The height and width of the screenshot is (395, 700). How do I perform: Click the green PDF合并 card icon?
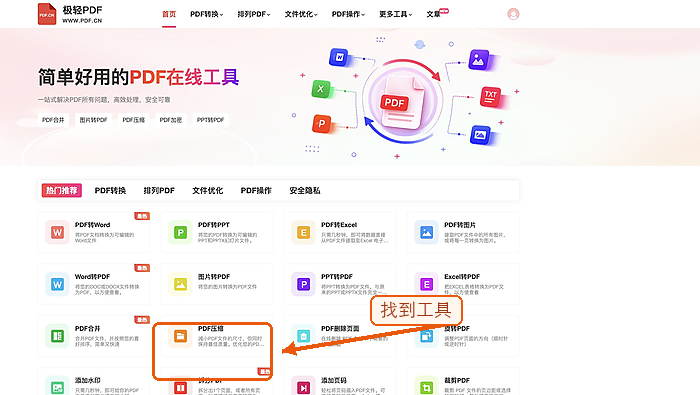(x=57, y=336)
